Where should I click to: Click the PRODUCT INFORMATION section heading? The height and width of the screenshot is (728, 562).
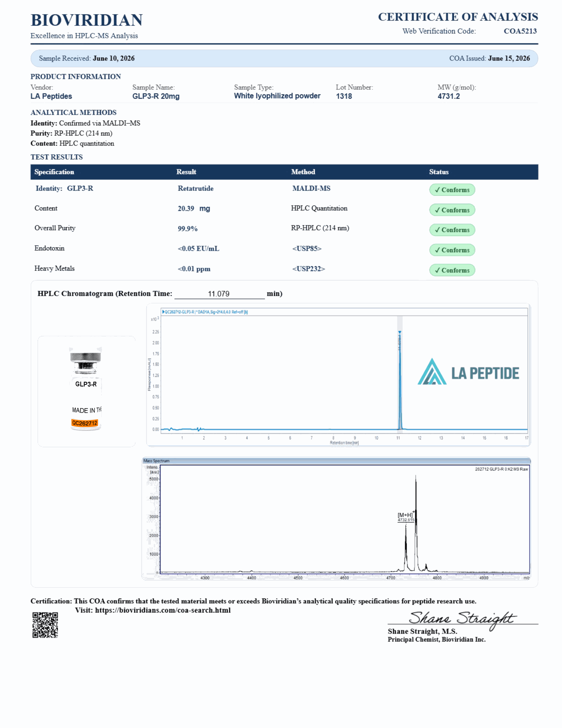tap(76, 77)
